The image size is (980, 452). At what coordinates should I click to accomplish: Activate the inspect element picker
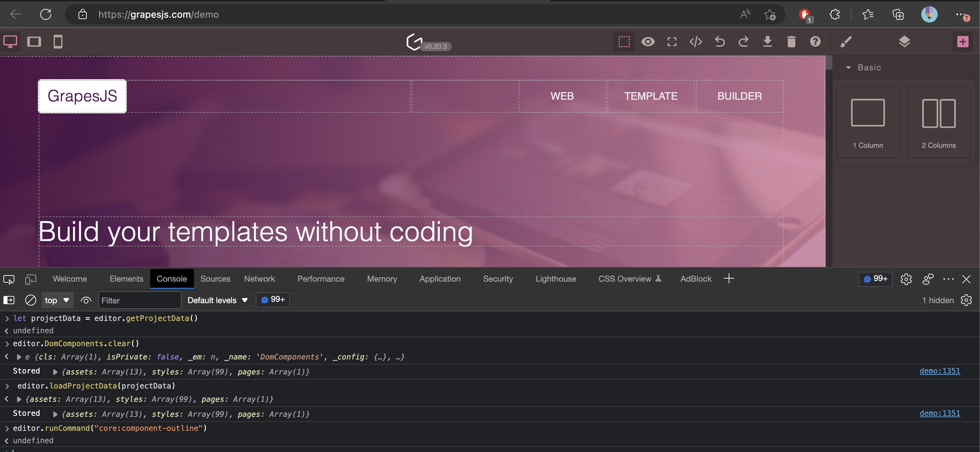pyautogui.click(x=9, y=279)
